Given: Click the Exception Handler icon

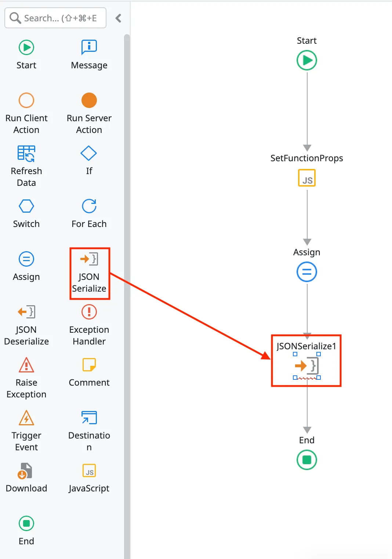Looking at the screenshot, I should (88, 312).
